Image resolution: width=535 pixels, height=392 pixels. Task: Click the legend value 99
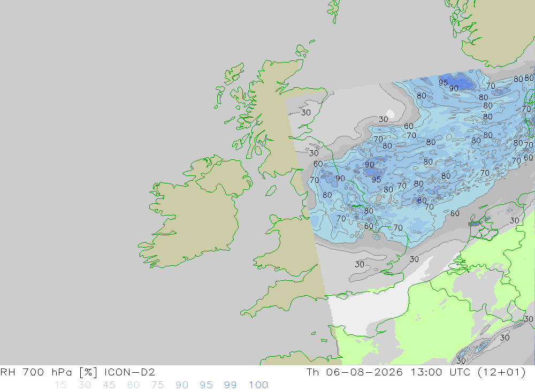click(230, 385)
